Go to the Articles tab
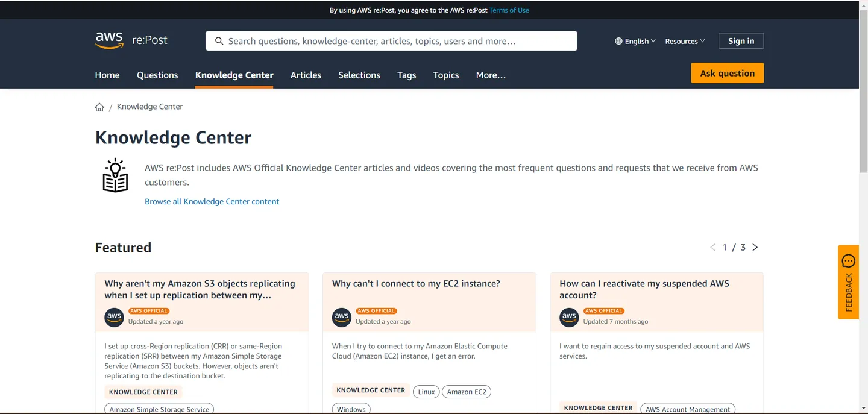The height and width of the screenshot is (414, 868). click(x=306, y=75)
